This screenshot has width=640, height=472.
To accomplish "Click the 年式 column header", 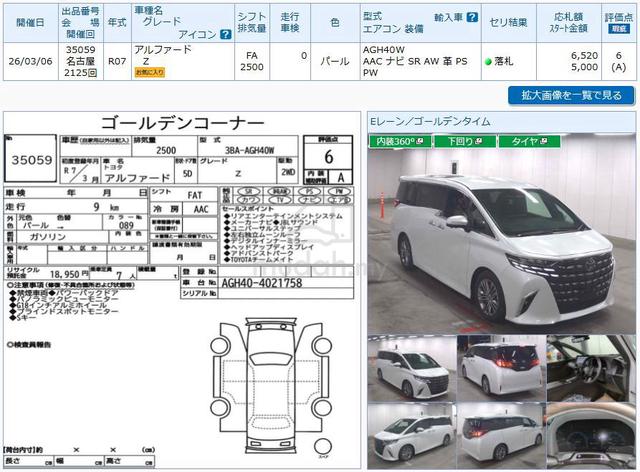I will click(117, 23).
